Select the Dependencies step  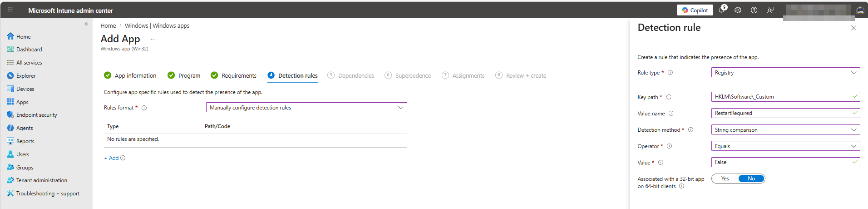351,75
